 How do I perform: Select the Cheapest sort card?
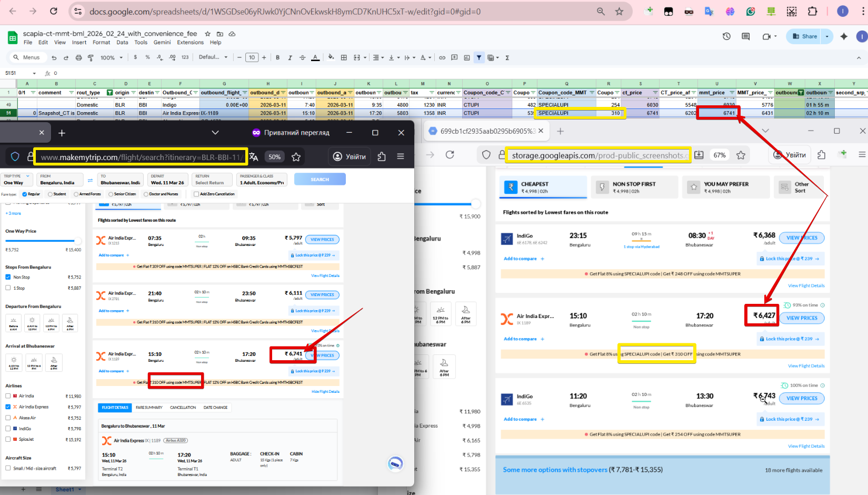tap(543, 187)
